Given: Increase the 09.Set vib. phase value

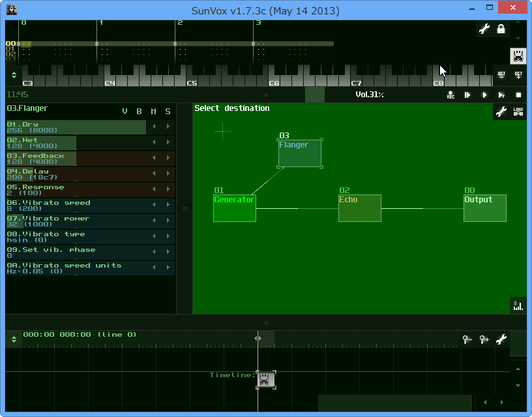Looking at the screenshot, I should (168, 252).
